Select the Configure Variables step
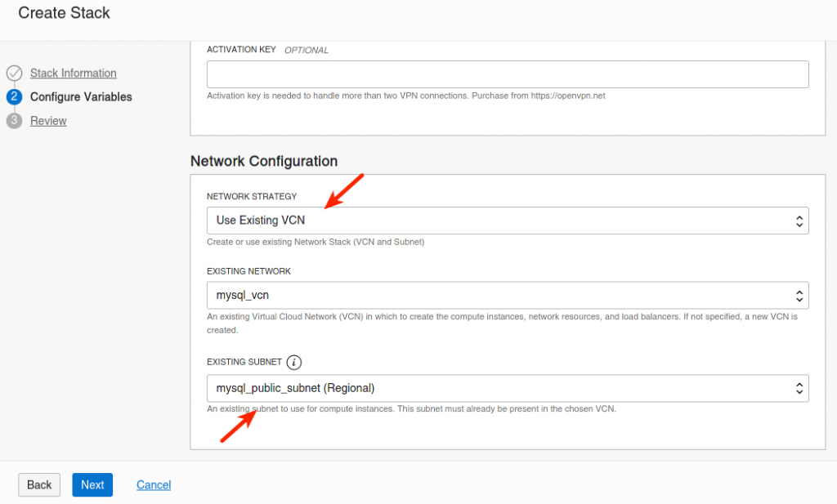The height and width of the screenshot is (504, 837). 81,97
